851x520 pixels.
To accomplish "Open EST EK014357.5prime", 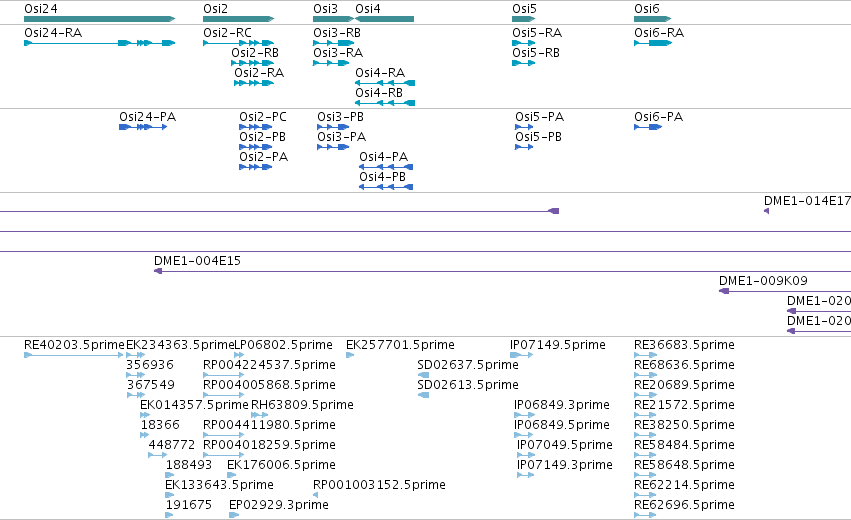I will click(x=144, y=416).
